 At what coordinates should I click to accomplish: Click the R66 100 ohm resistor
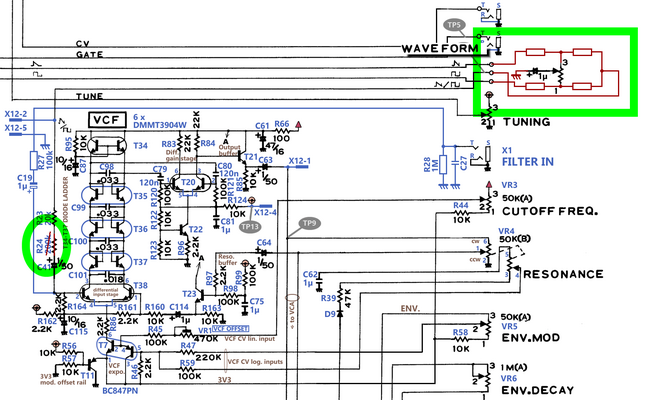click(281, 131)
